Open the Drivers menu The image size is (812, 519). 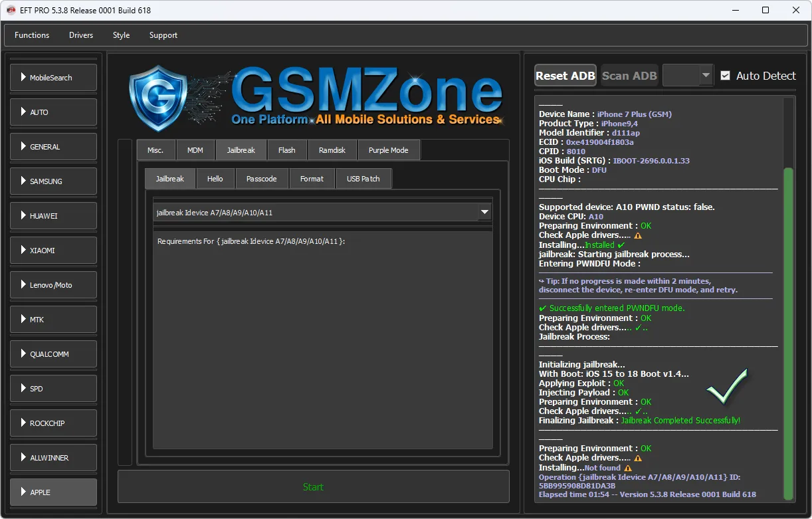point(81,35)
